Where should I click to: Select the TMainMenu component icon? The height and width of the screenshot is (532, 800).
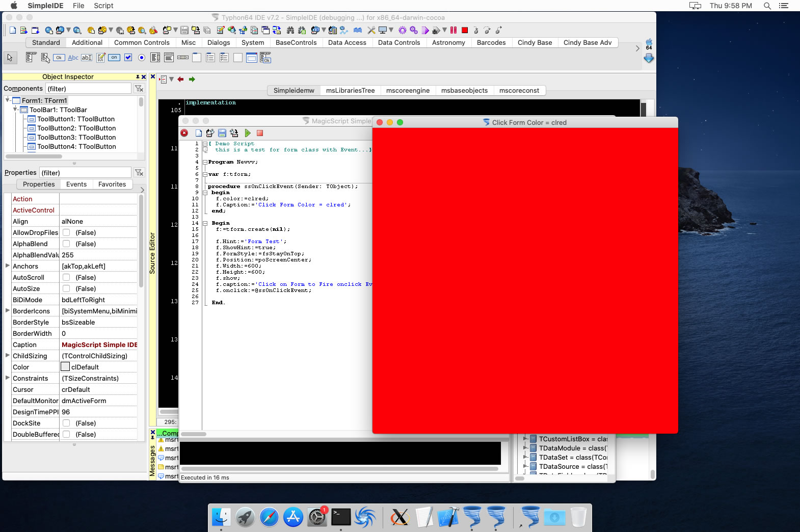31,57
